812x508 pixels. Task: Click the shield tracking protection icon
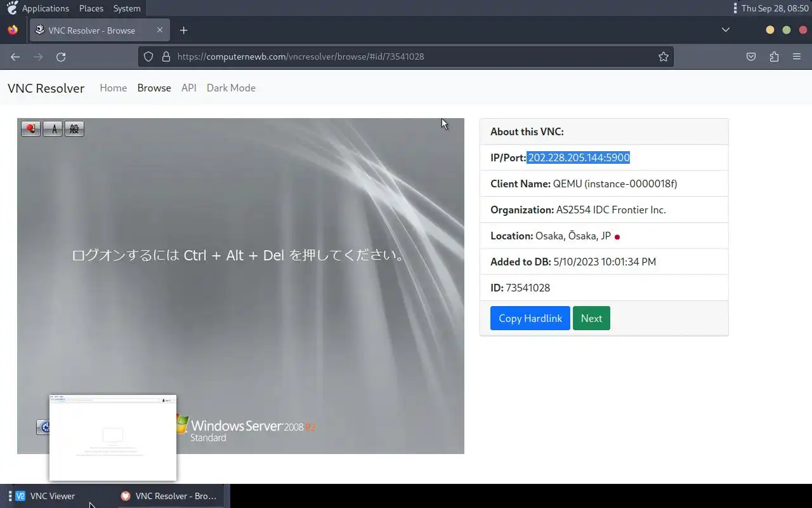click(148, 57)
